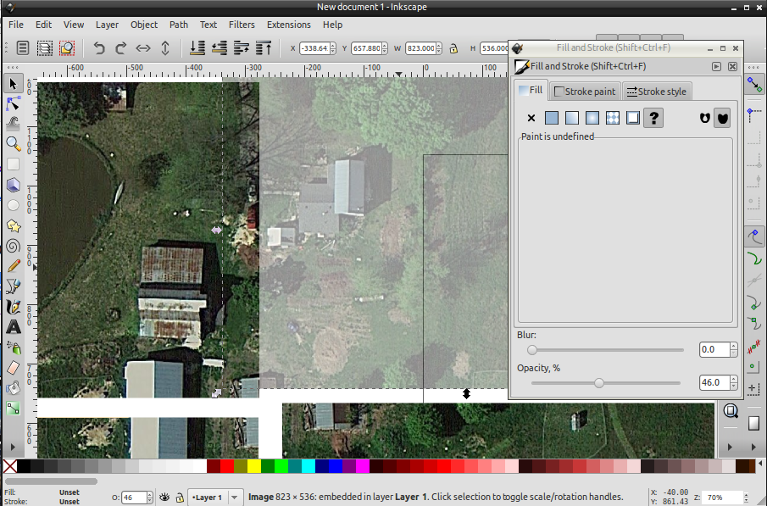Click Opacity percent spinner arrows
Viewport: 767px width, 506px height.
point(733,383)
